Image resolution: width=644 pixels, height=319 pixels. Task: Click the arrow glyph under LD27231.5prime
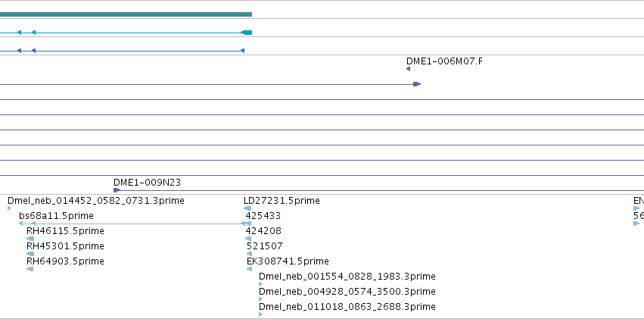click(247, 208)
